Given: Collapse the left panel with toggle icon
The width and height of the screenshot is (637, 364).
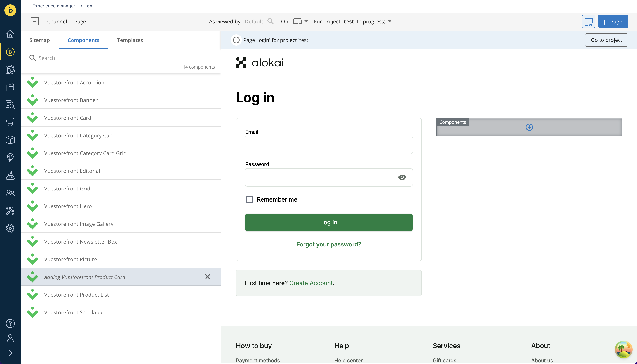Looking at the screenshot, I should click(34, 22).
